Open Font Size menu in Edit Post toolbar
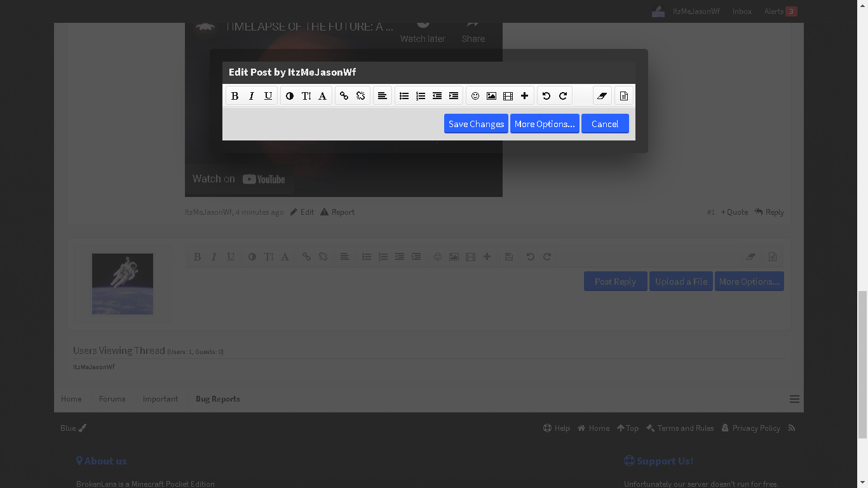The width and height of the screenshot is (868, 488). point(306,96)
